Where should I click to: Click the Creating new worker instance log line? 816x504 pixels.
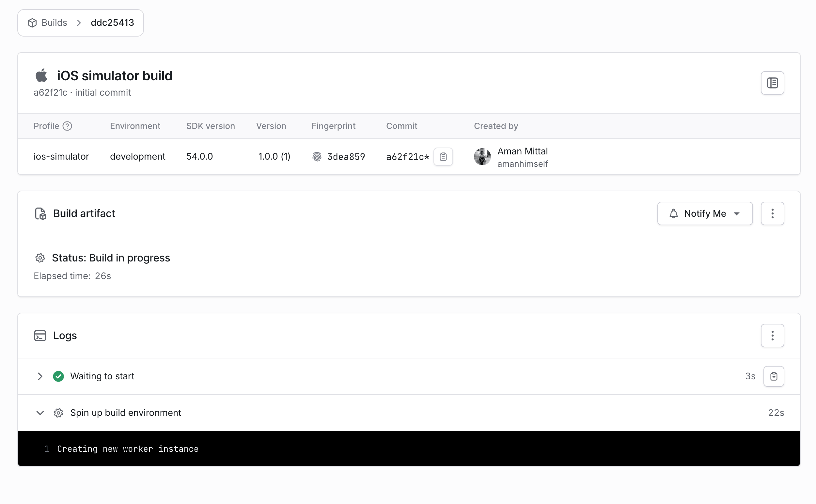128,449
